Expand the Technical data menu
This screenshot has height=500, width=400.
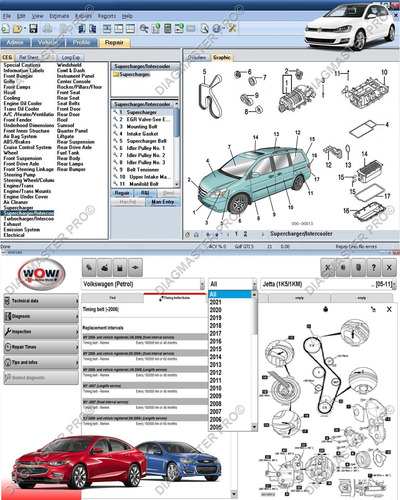point(41,301)
